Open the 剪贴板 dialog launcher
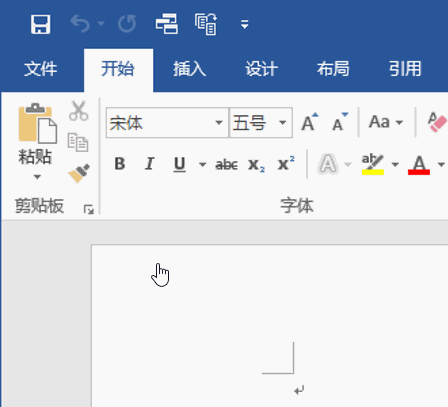The height and width of the screenshot is (407, 448). pos(89,209)
